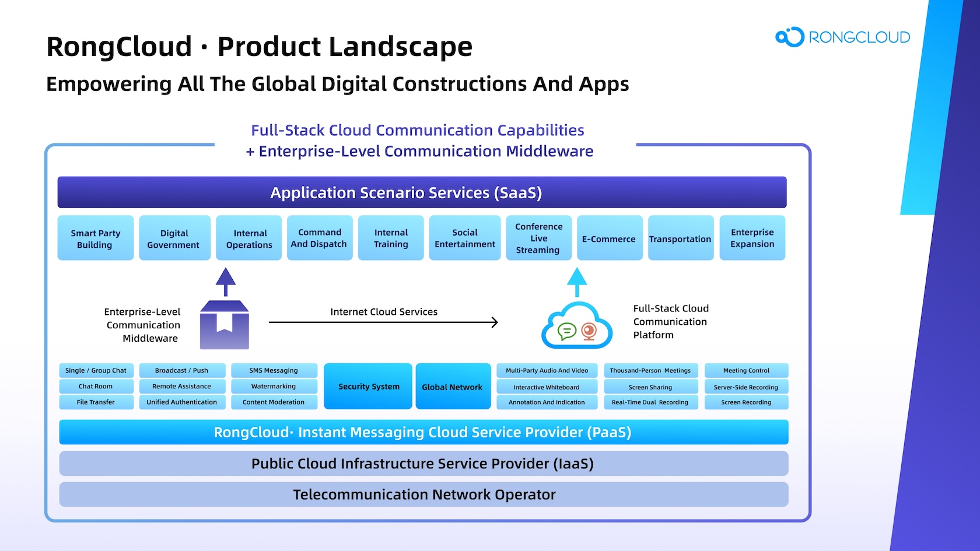
Task: Click the Unified Authentication cell
Action: (x=182, y=402)
